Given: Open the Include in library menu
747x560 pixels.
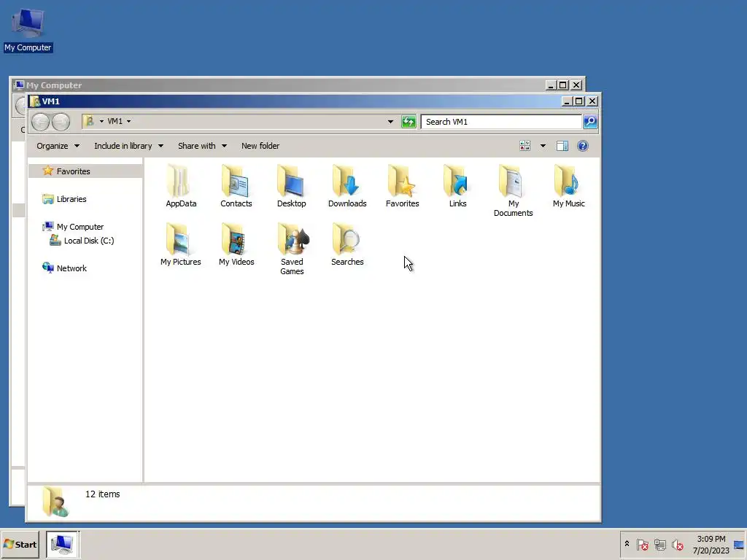Looking at the screenshot, I should (128, 146).
